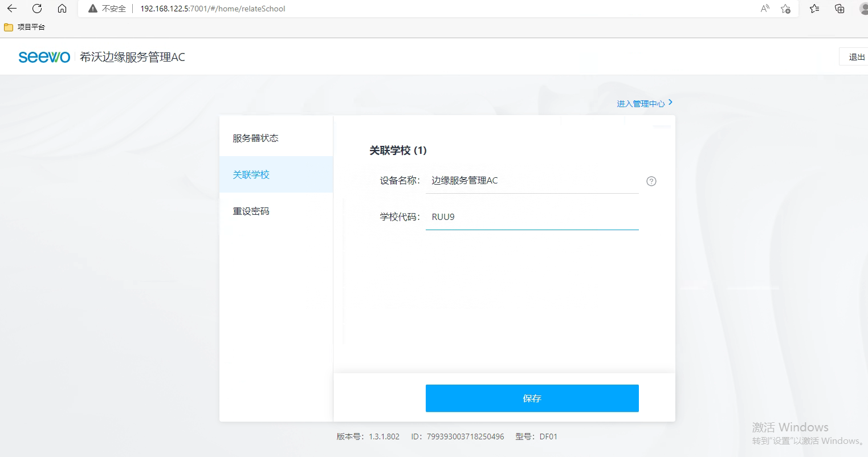The image size is (868, 457).
Task: Click the browser back arrow
Action: point(12,9)
